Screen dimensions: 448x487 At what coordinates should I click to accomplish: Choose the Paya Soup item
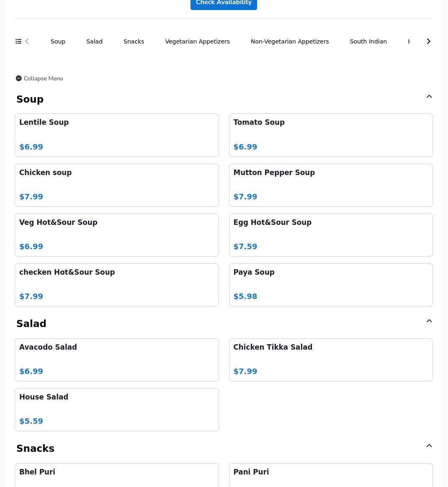point(331,285)
